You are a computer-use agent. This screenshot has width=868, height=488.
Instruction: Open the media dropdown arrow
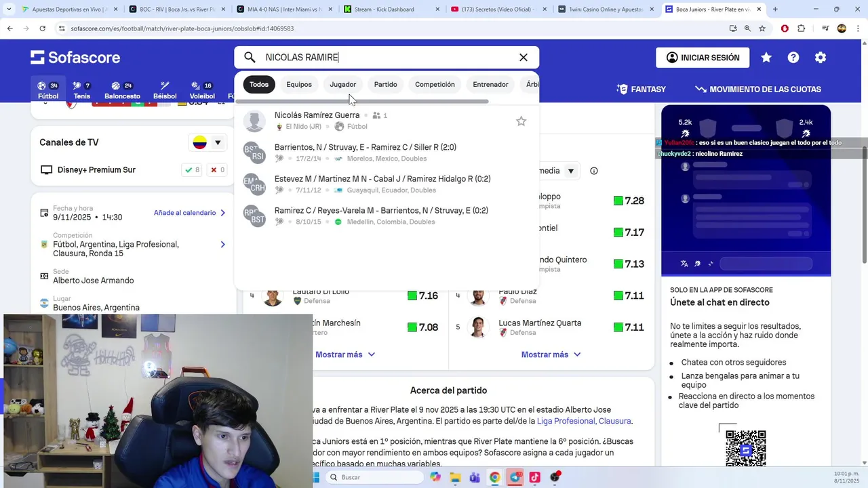point(571,171)
